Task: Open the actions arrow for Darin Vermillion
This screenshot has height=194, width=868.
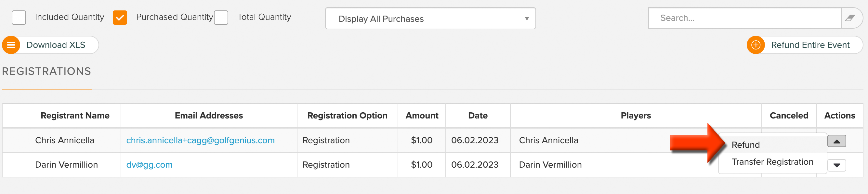Action: pyautogui.click(x=837, y=165)
